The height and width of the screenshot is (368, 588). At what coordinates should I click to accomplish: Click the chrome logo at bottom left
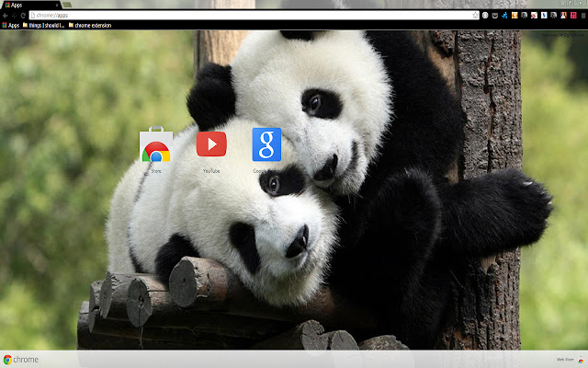(21, 360)
